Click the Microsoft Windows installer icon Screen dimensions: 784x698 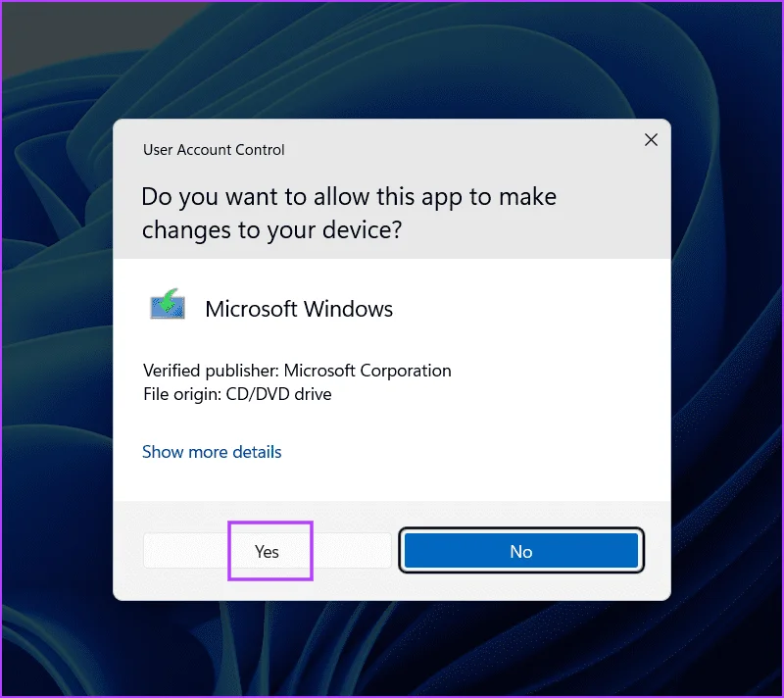pyautogui.click(x=168, y=304)
